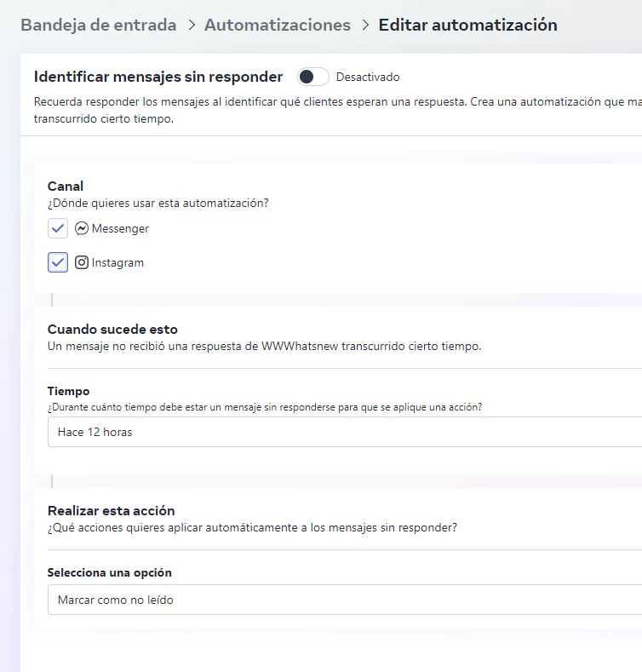Click the '¿Dónde quieres usar esta automatización?' text
This screenshot has width=642, height=672.
158,203
